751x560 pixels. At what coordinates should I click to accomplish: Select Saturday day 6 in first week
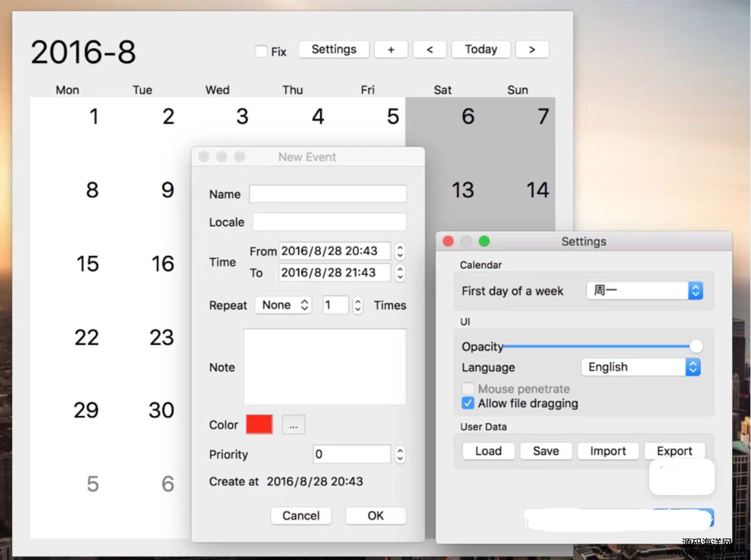click(x=468, y=117)
